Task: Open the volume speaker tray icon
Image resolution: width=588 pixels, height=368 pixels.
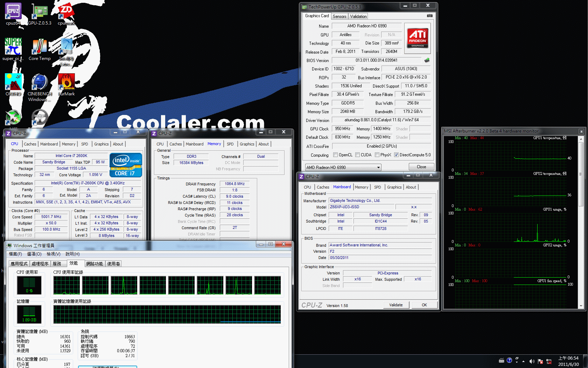Action: click(x=532, y=361)
